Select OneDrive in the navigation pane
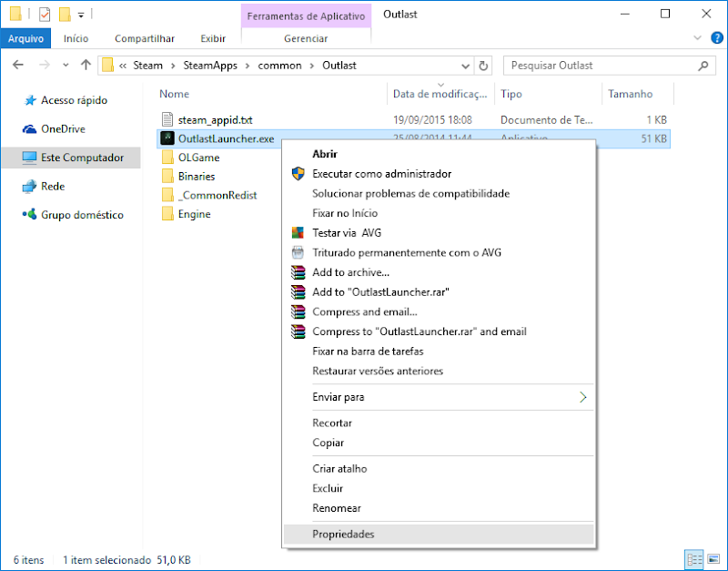Viewport: 728px width, 571px height. pyautogui.click(x=54, y=129)
